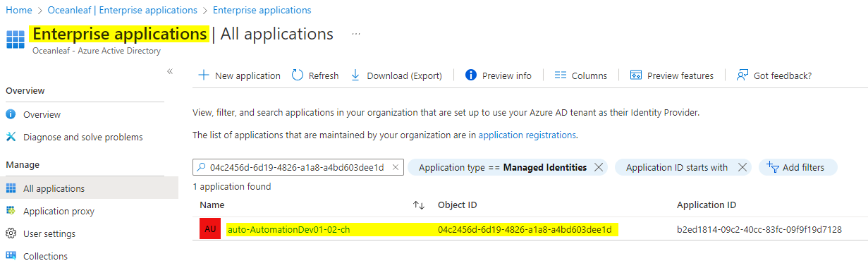Click the Refresh icon
The image size is (868, 268).
(298, 75)
